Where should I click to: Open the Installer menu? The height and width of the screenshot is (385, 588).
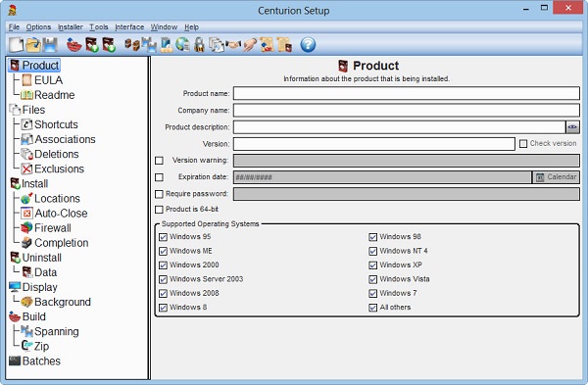tap(71, 27)
